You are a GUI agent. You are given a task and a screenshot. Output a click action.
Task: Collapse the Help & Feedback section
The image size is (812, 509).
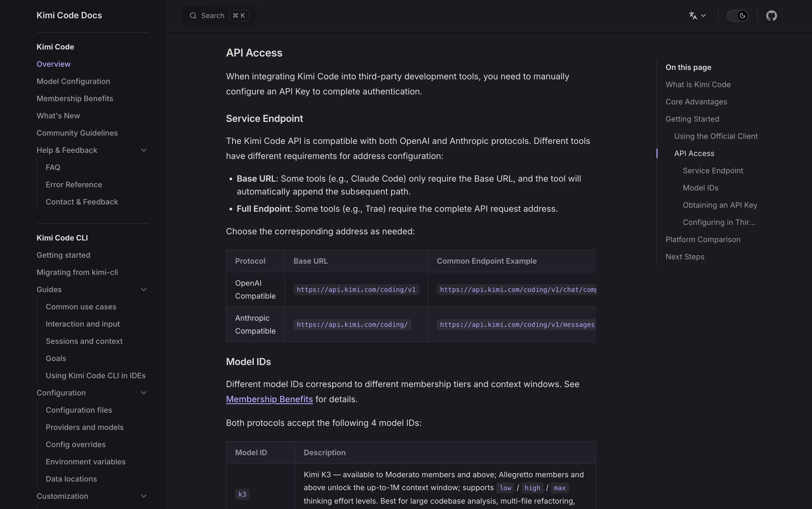pos(143,150)
